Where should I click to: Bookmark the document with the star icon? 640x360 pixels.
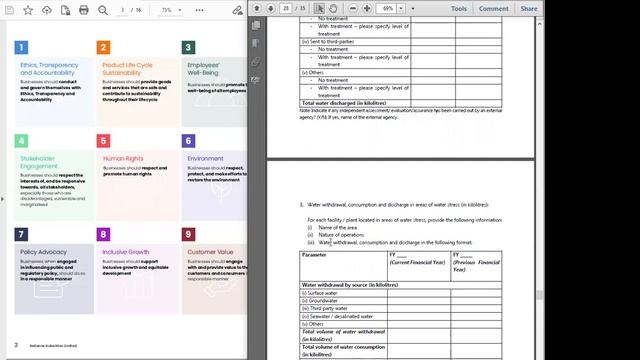pyautogui.click(x=28, y=10)
